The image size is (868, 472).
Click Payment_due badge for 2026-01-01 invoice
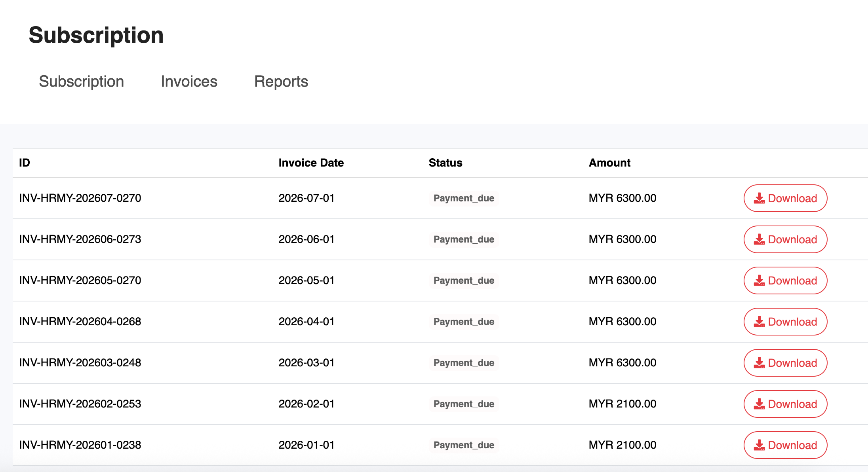tap(464, 445)
